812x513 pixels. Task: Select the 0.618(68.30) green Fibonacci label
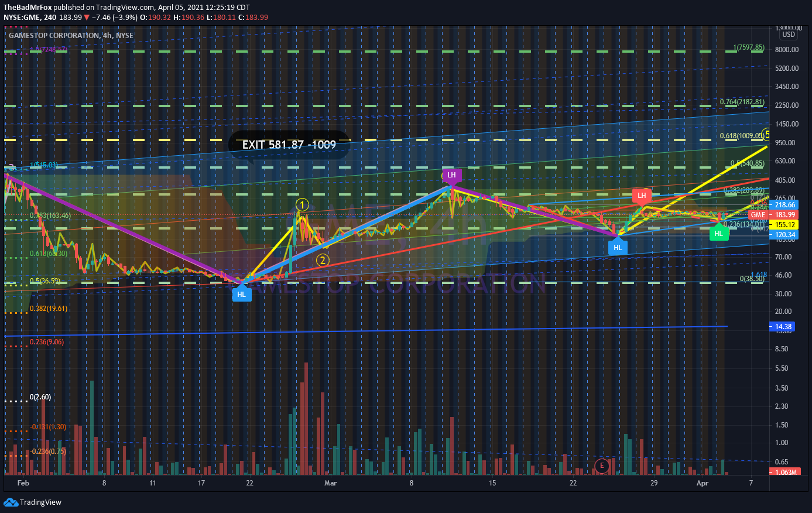click(x=49, y=254)
